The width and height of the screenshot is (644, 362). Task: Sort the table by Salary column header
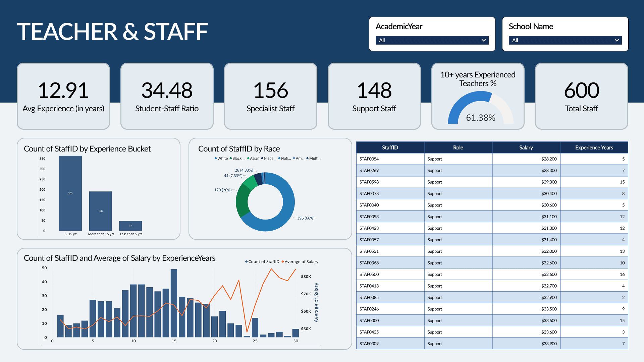coord(526,147)
